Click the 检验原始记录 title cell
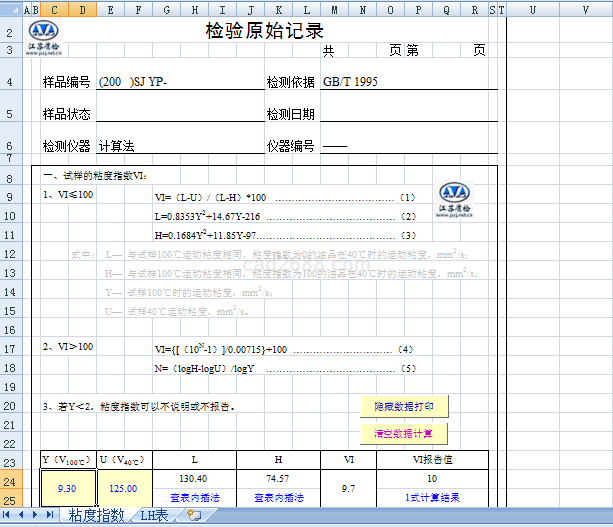 264,30
